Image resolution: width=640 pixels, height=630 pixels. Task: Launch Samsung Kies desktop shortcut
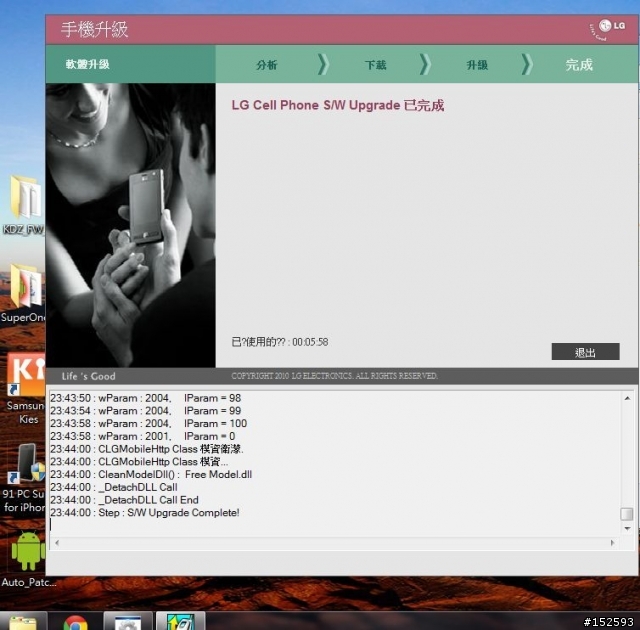coord(26,390)
